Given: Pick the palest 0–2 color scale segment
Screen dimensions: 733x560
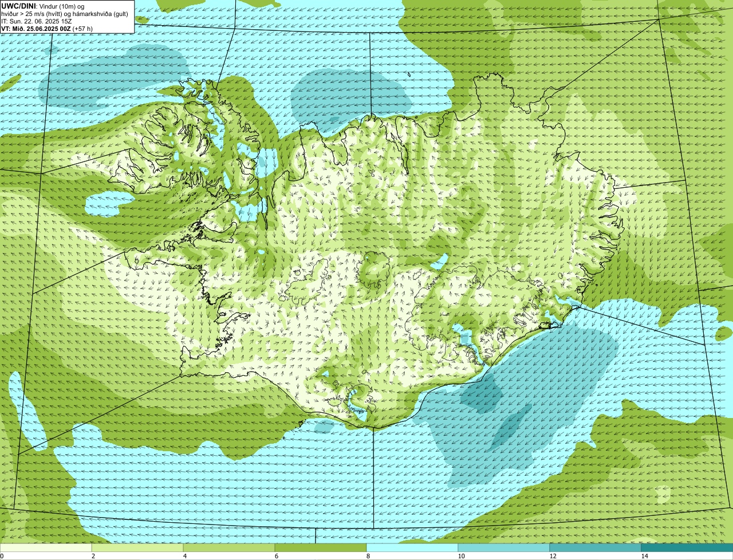Looking at the screenshot, I should point(46,547).
